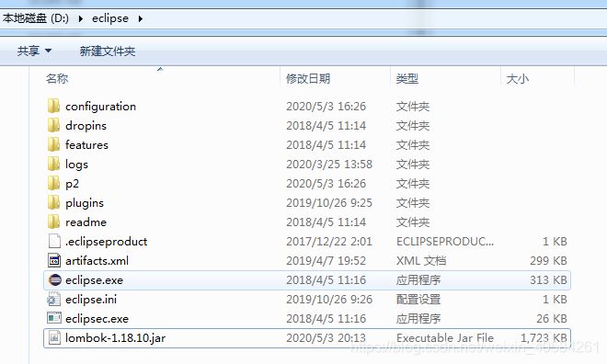
Task: Select the artifacts.xml file name
Action: (97, 261)
